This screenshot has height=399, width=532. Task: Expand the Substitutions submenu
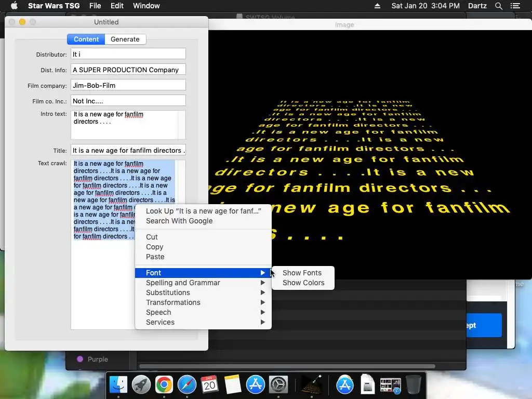pyautogui.click(x=262, y=292)
